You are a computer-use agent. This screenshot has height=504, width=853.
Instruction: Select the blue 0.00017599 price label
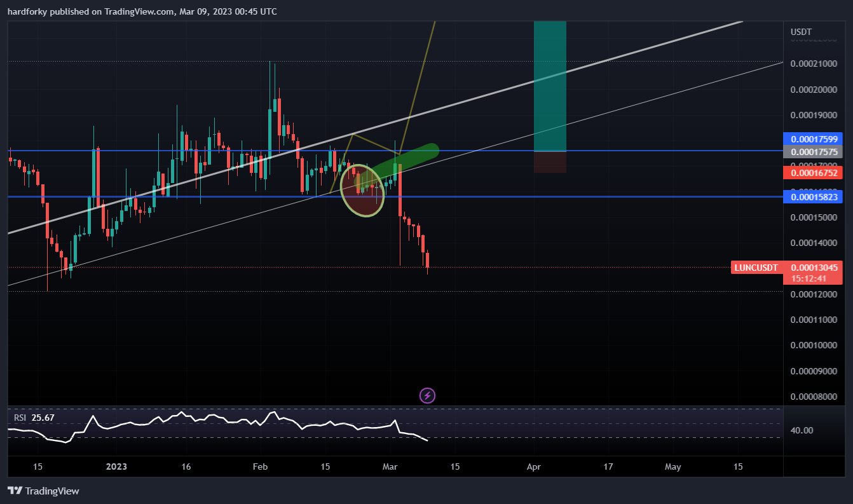(813, 139)
